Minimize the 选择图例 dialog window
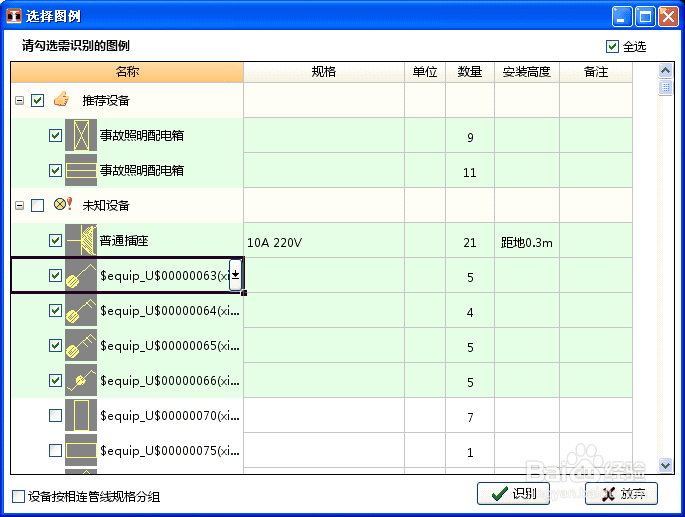The height and width of the screenshot is (517, 685). click(622, 17)
